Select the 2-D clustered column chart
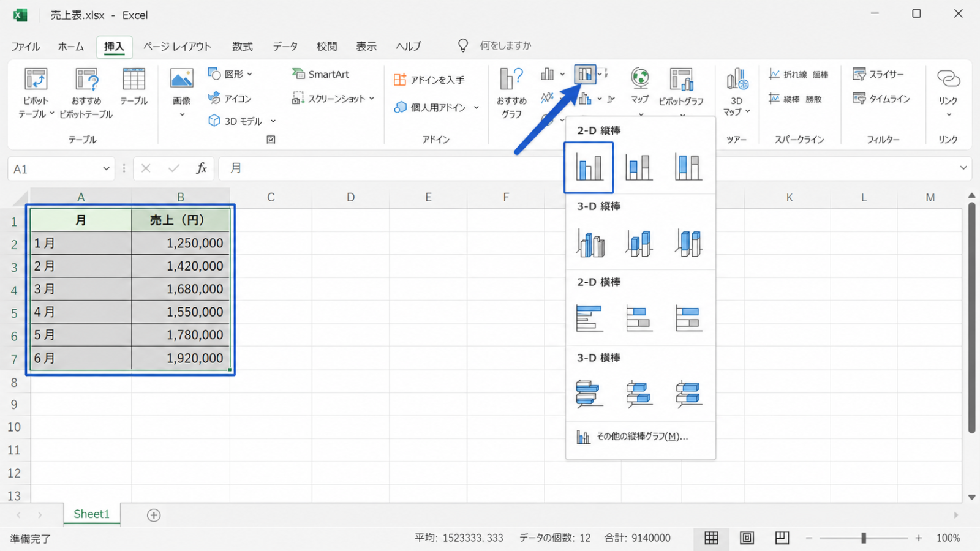Image resolution: width=980 pixels, height=551 pixels. pyautogui.click(x=589, y=167)
